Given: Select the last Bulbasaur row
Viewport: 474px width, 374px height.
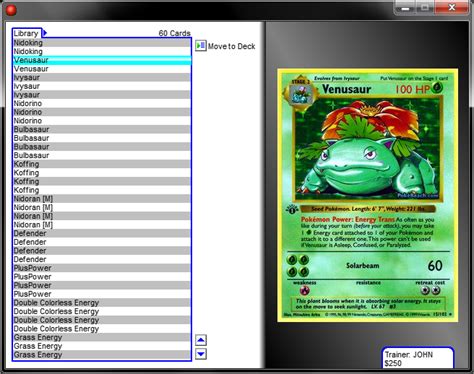Looking at the screenshot, I should pos(102,155).
